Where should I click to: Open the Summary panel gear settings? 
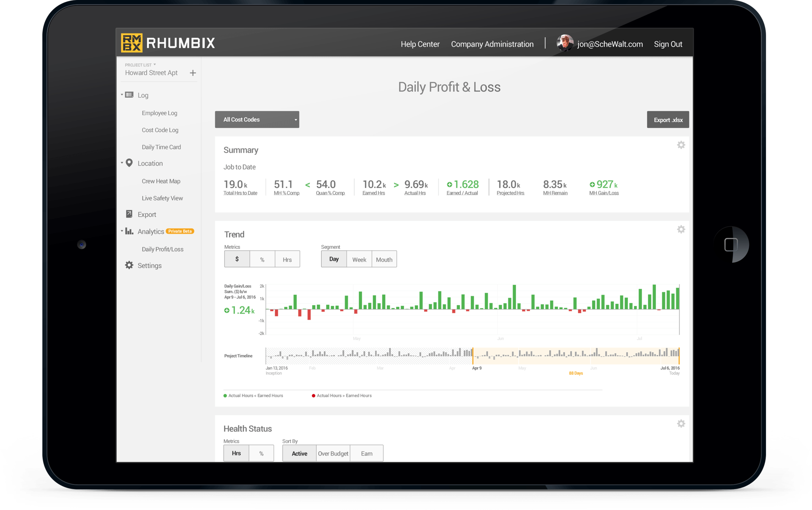pos(681,145)
